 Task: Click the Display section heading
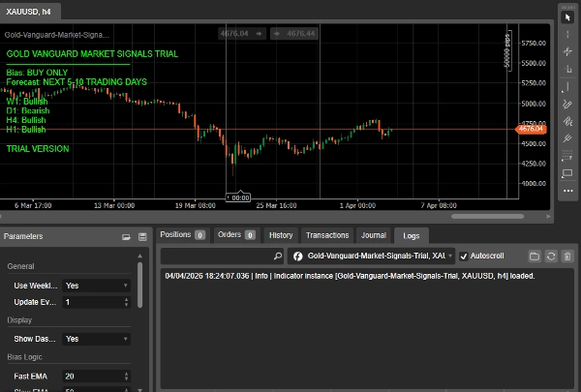pos(19,320)
